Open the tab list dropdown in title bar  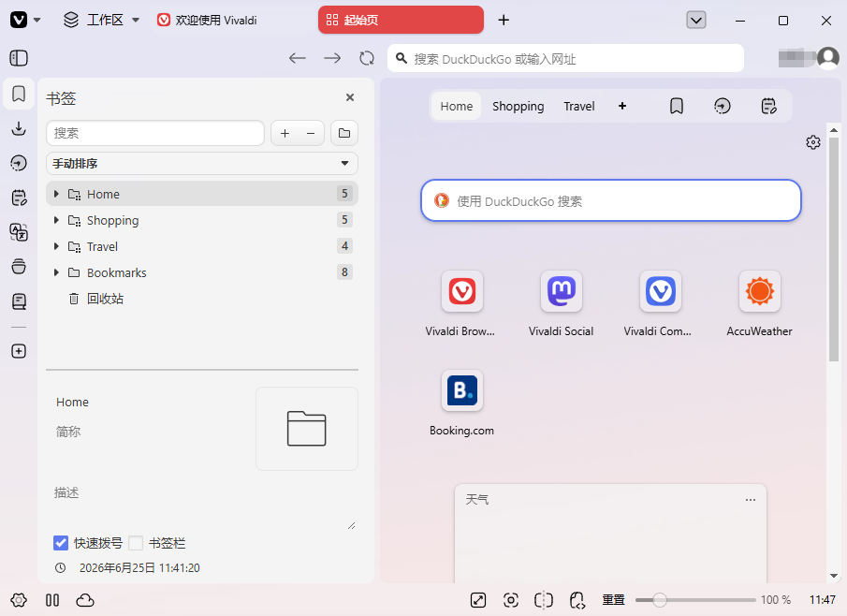(x=696, y=21)
